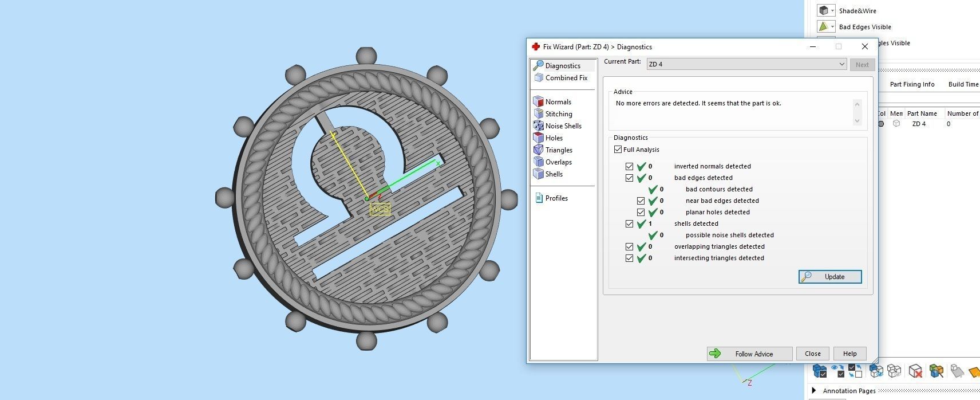Screen dimensions: 980x400
Task: Click the colored cubes part colors icon
Action: point(936,371)
